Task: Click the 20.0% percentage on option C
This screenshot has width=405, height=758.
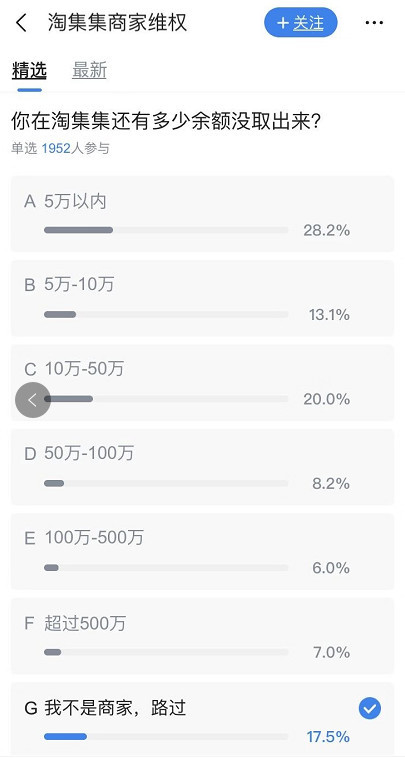Action: [326, 399]
